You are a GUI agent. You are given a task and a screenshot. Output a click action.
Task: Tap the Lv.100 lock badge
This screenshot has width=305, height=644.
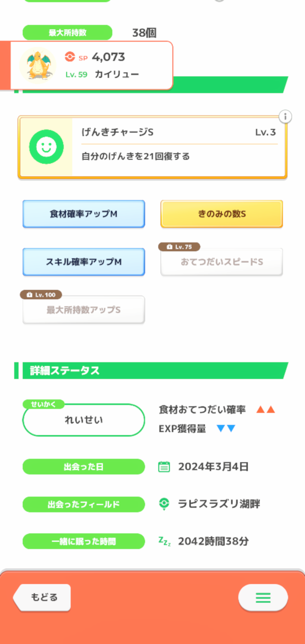click(41, 295)
